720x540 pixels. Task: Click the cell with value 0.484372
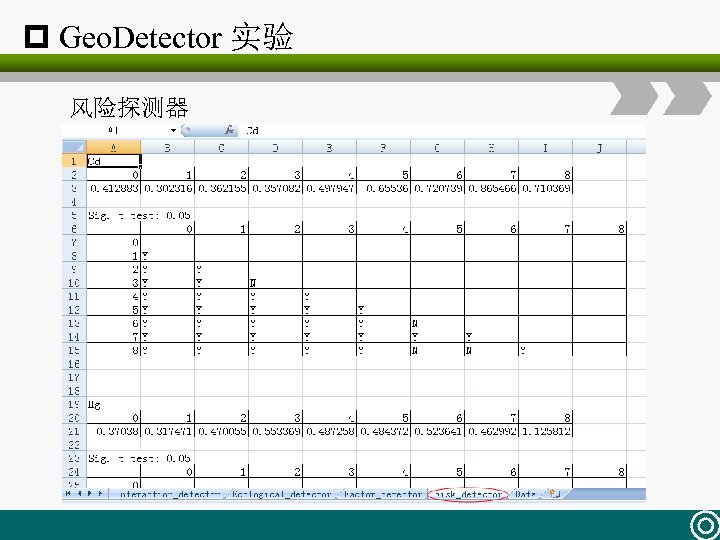(383, 431)
